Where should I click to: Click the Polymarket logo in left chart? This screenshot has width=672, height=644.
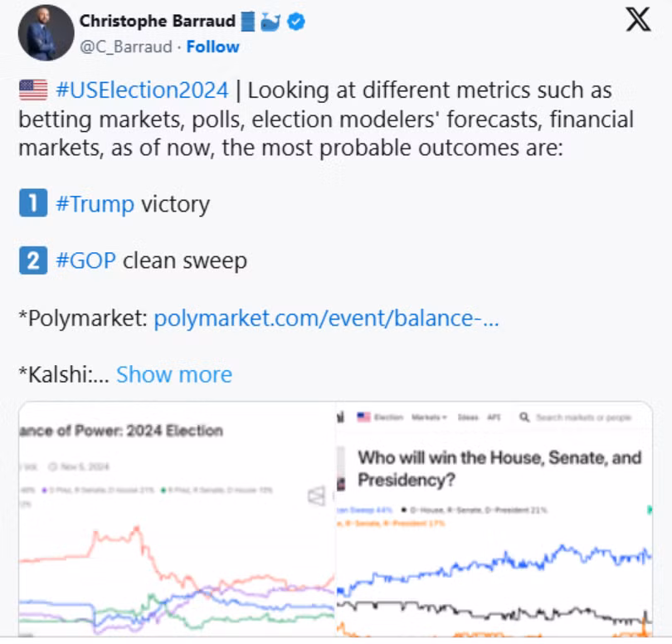tap(316, 495)
